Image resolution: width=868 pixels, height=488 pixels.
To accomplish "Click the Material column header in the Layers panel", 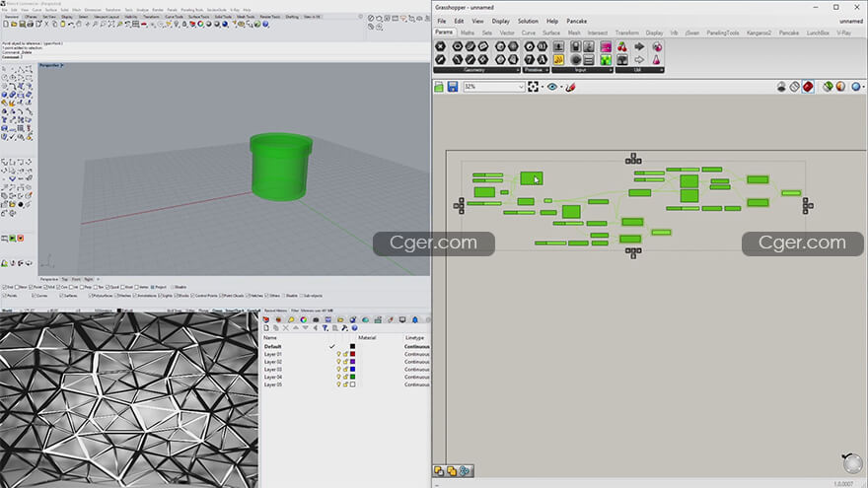I will pyautogui.click(x=367, y=337).
